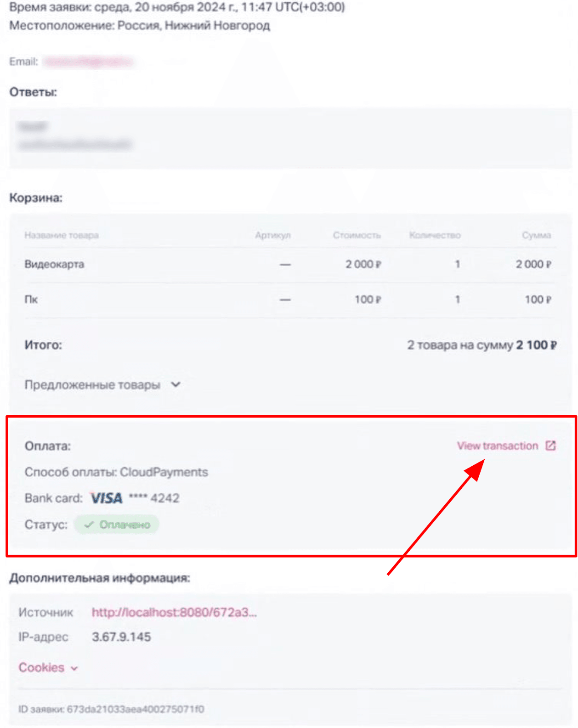Click the chevron next to Cookies
The width and height of the screenshot is (578, 728).
point(74,668)
